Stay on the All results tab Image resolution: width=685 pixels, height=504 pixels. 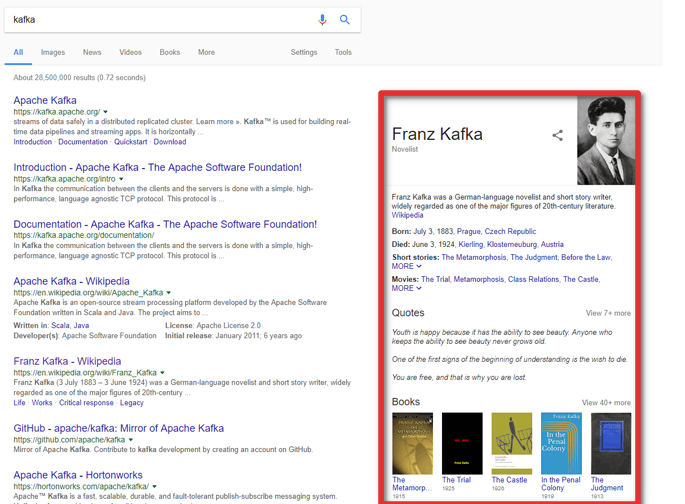[x=18, y=52]
